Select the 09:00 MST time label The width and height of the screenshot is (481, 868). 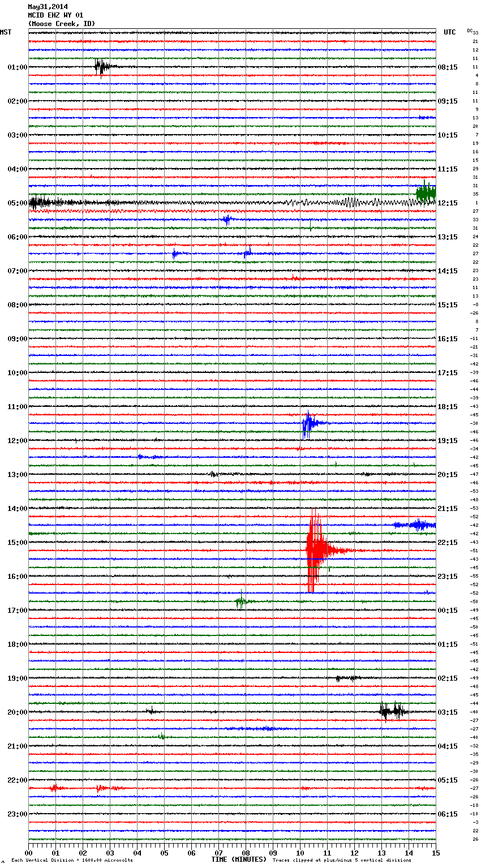point(18,339)
